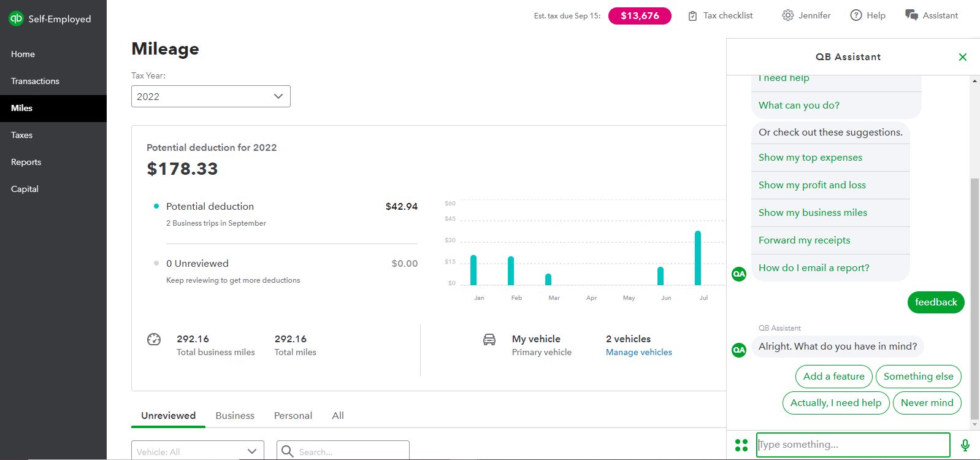This screenshot has height=460, width=980.
Task: Choose Add a feature option
Action: (x=833, y=377)
